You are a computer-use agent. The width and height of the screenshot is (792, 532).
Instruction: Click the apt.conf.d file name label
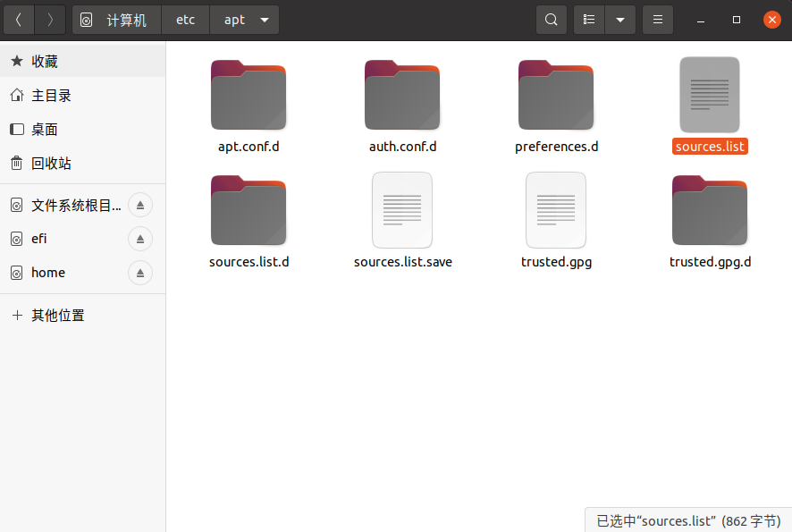point(249,147)
